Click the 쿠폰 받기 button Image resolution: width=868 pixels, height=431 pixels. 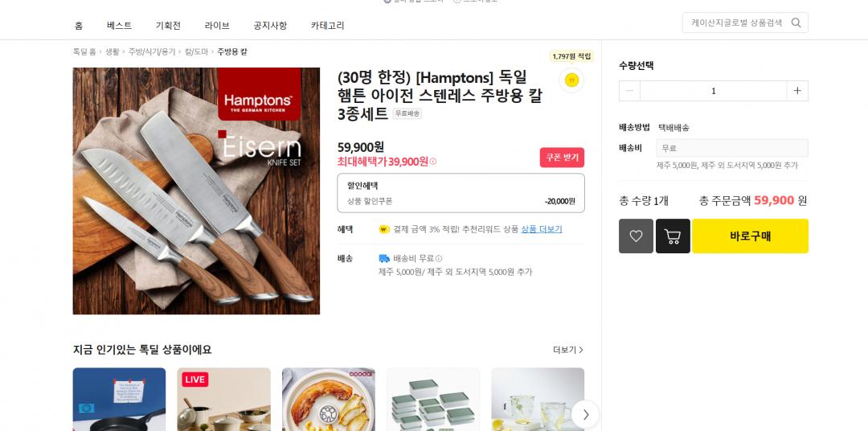[562, 158]
